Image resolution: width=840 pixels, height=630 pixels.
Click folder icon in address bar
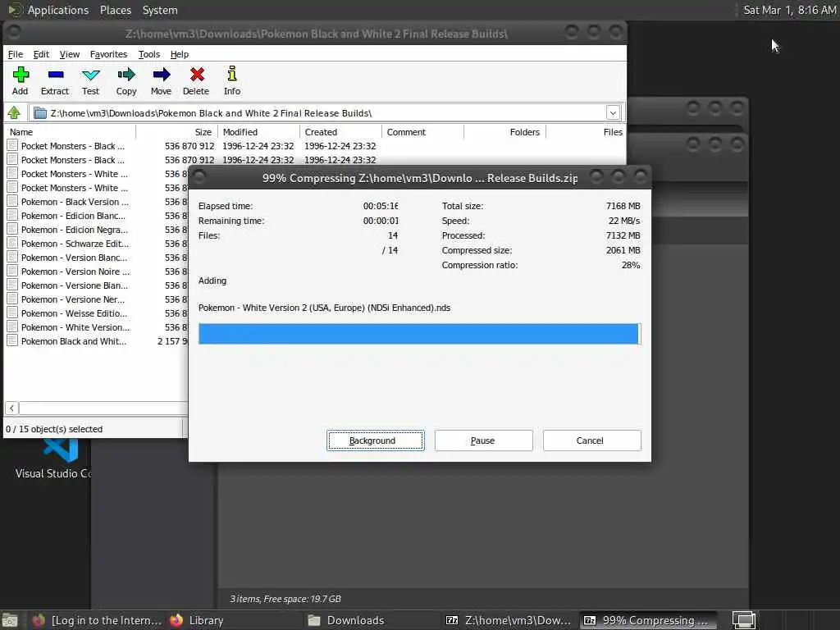(40, 113)
